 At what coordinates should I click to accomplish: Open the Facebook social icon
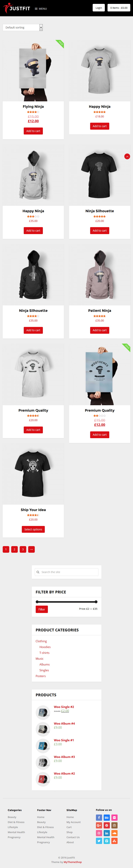[x=99, y=817]
